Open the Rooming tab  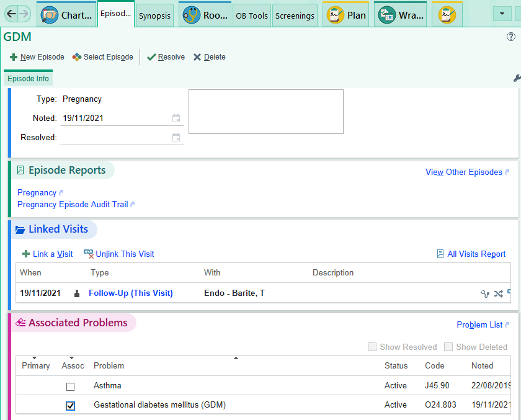click(205, 15)
